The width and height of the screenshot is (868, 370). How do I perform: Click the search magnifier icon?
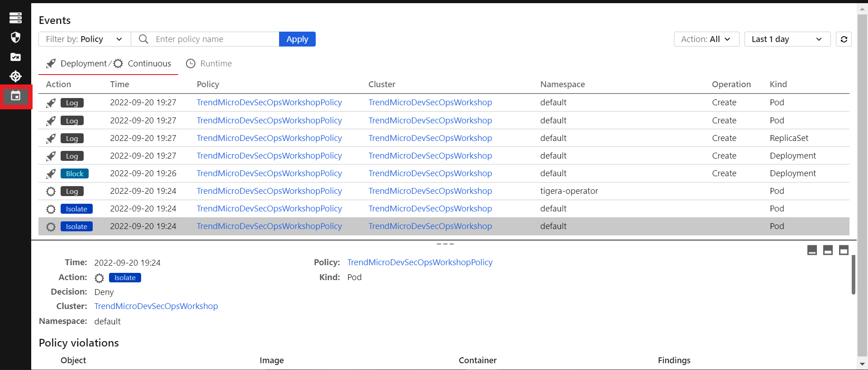tap(143, 39)
